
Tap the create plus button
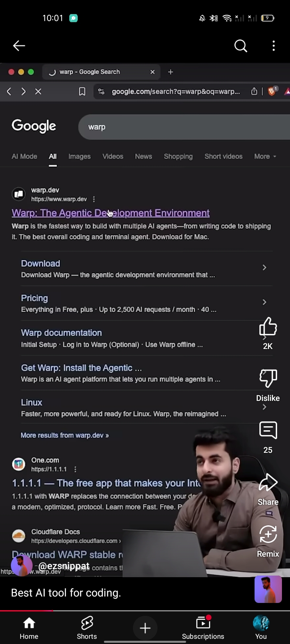(145, 628)
